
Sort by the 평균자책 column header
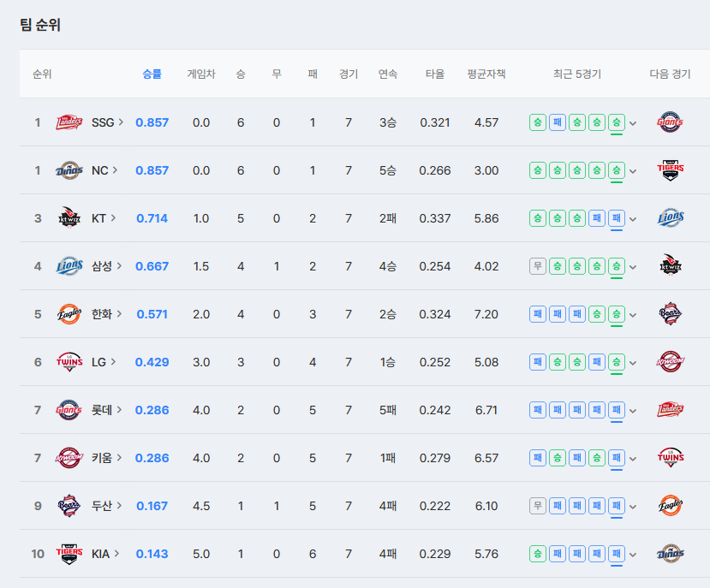point(486,74)
